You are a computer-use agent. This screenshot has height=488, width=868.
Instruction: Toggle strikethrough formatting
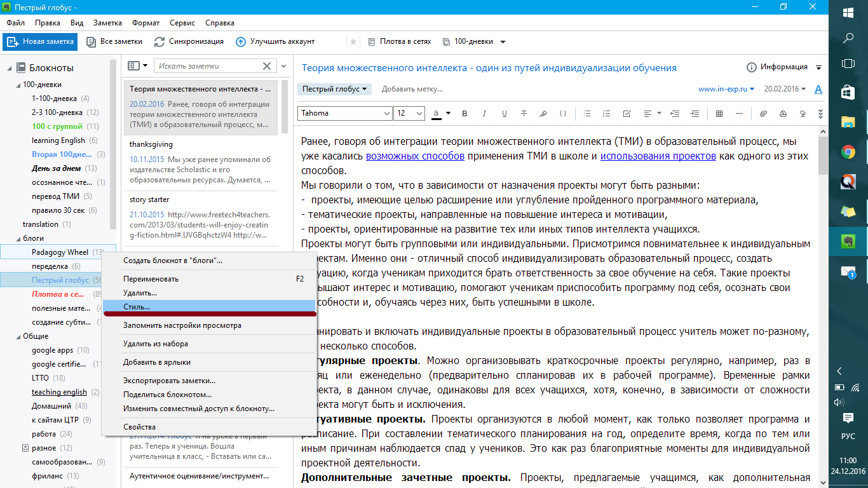tap(524, 114)
